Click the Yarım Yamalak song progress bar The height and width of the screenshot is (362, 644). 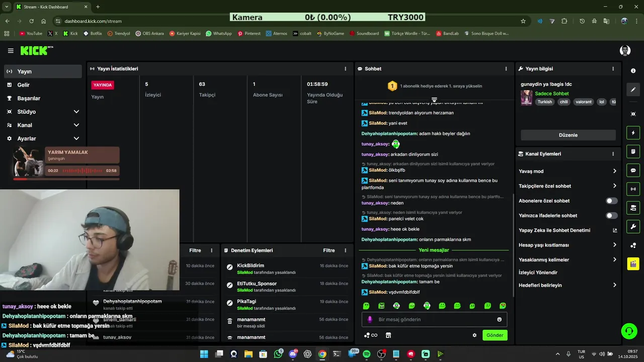[x=65, y=178]
